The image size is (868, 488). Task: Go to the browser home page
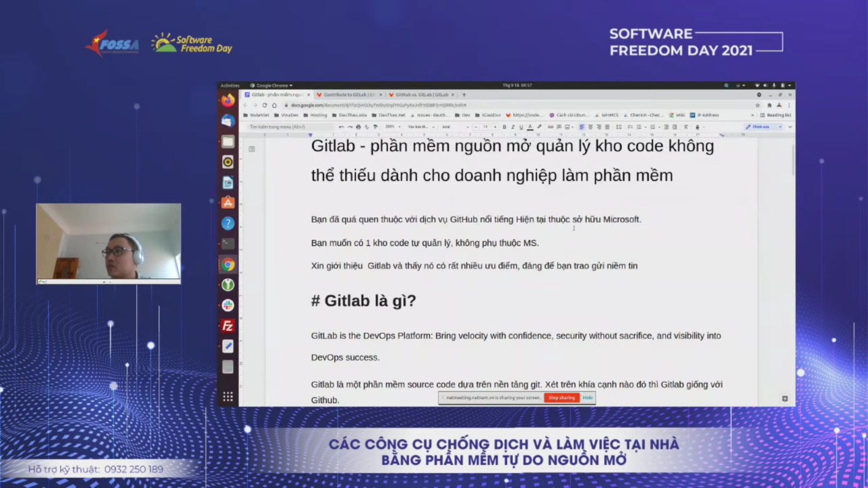point(274,105)
